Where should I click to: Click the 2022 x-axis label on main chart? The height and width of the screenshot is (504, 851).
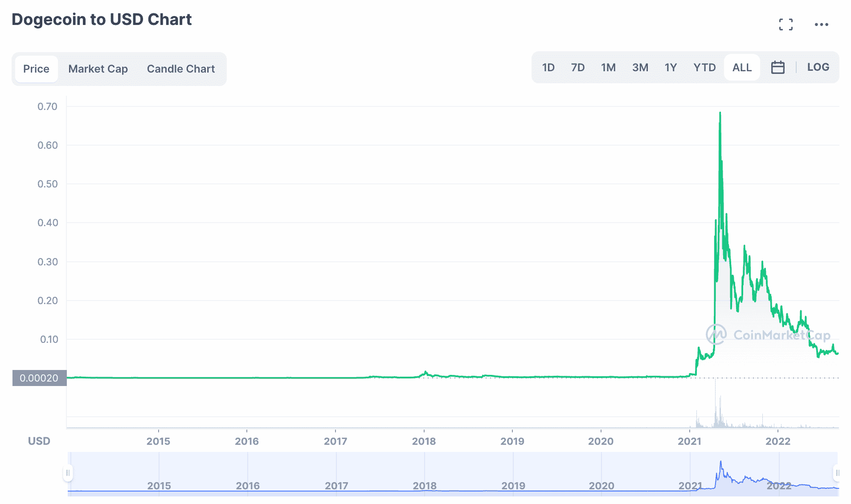778,441
